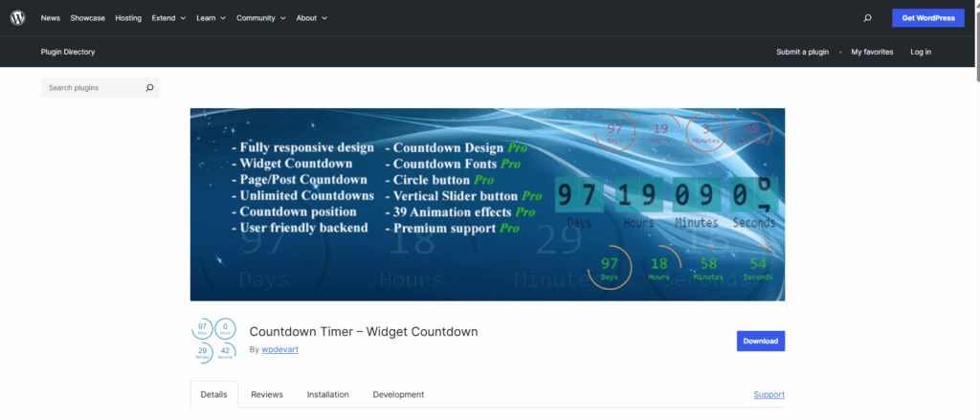
Task: Click the WordPress logo icon
Action: pos(17,18)
